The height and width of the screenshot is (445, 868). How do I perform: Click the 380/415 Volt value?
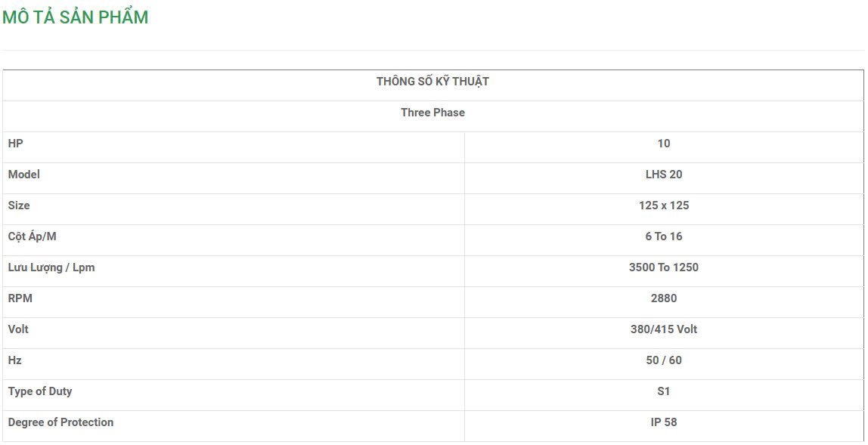coord(664,329)
